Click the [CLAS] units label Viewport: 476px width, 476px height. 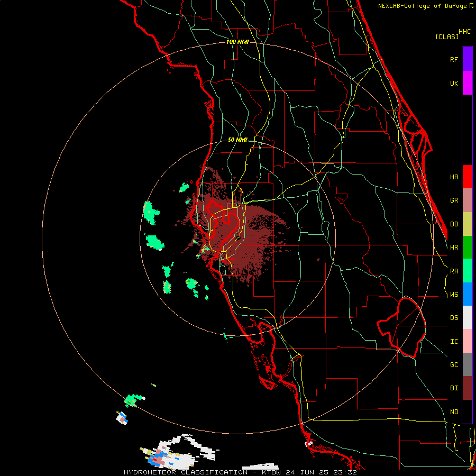point(447,37)
